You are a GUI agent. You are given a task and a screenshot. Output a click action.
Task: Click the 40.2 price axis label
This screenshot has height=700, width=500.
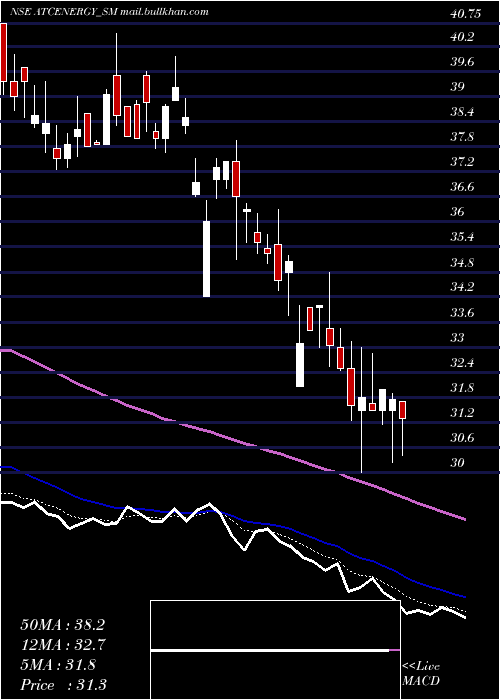tap(462, 37)
